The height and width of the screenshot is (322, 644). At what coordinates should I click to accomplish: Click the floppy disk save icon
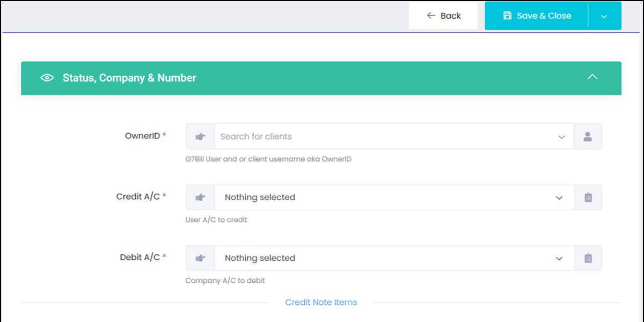coord(507,16)
